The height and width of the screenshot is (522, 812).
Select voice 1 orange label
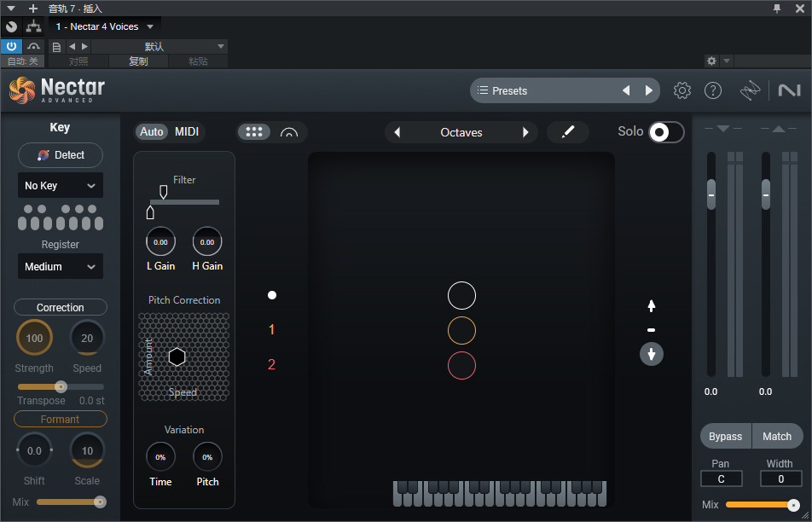click(x=272, y=330)
